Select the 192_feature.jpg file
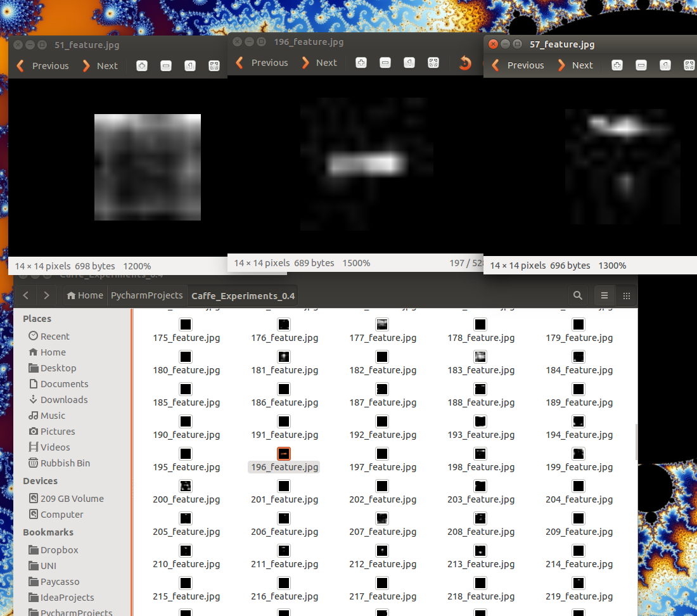The height and width of the screenshot is (616, 697). pos(382,428)
